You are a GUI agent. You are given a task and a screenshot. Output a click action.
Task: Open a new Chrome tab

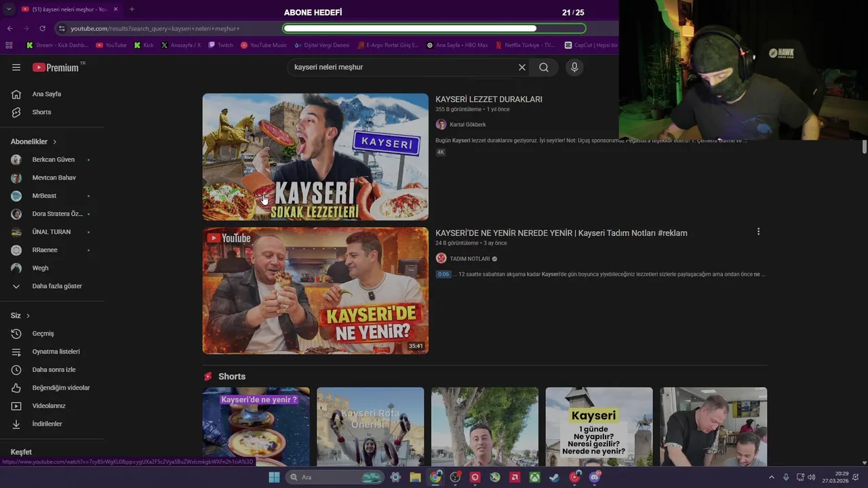(132, 9)
